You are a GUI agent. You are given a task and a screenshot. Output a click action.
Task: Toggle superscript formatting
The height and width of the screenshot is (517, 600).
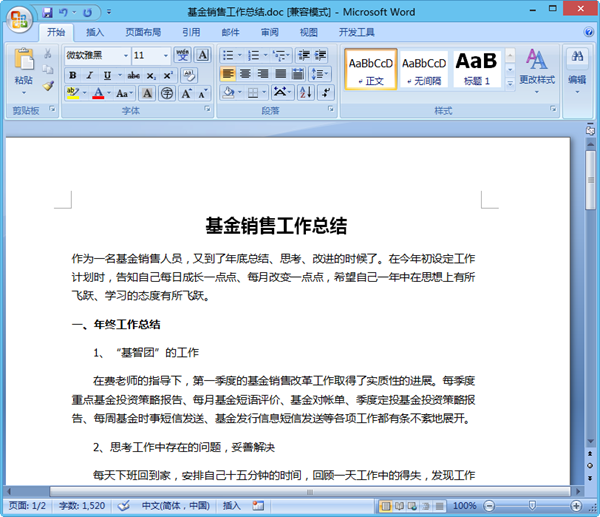point(168,75)
